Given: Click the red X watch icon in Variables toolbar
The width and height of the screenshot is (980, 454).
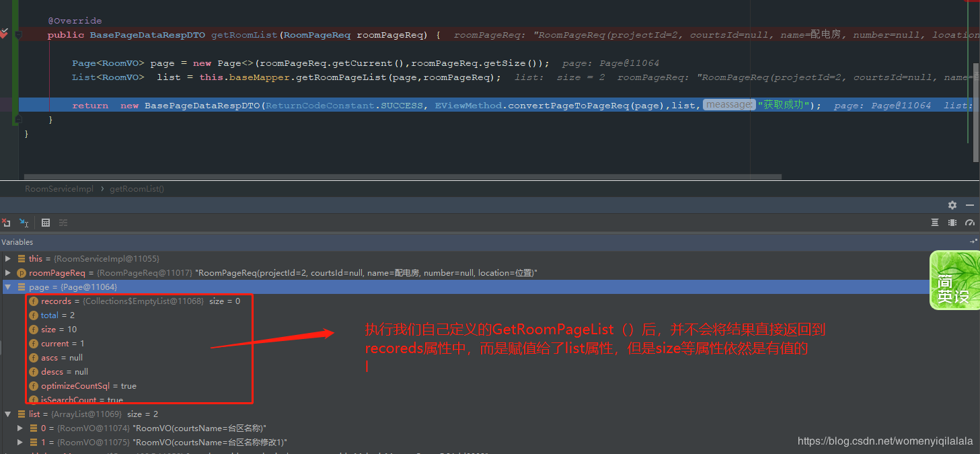Looking at the screenshot, I should point(6,223).
